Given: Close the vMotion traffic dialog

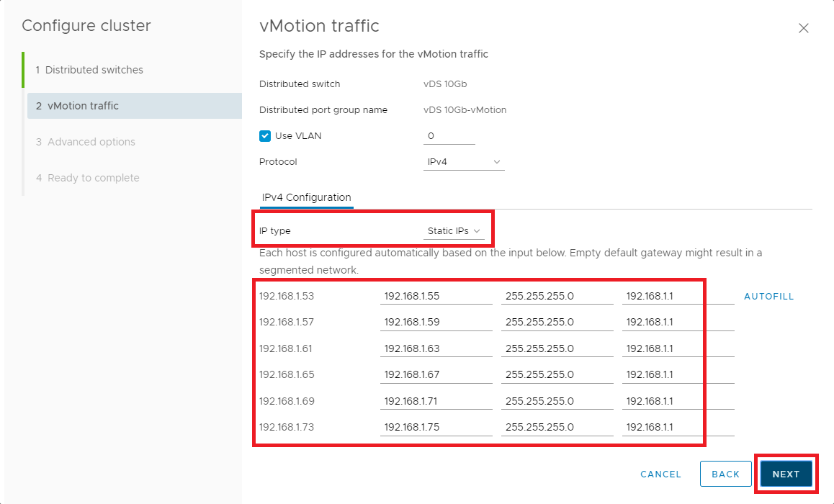Looking at the screenshot, I should 804,29.
